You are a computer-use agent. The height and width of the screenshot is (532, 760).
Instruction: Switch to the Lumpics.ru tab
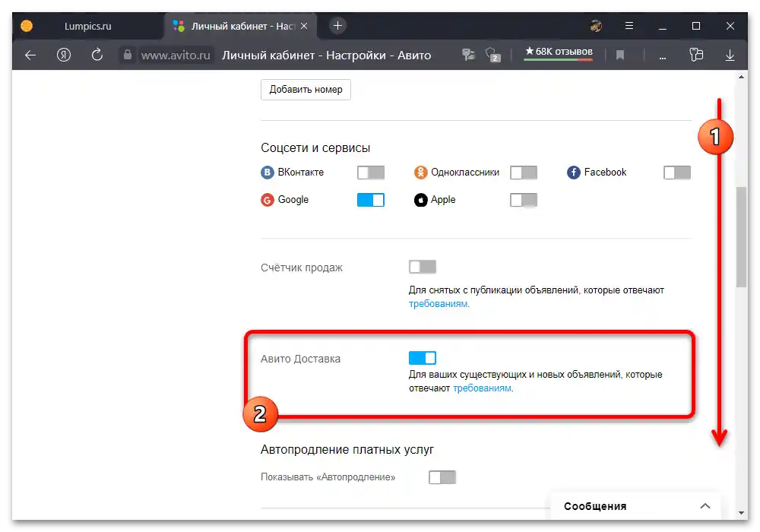pos(87,26)
